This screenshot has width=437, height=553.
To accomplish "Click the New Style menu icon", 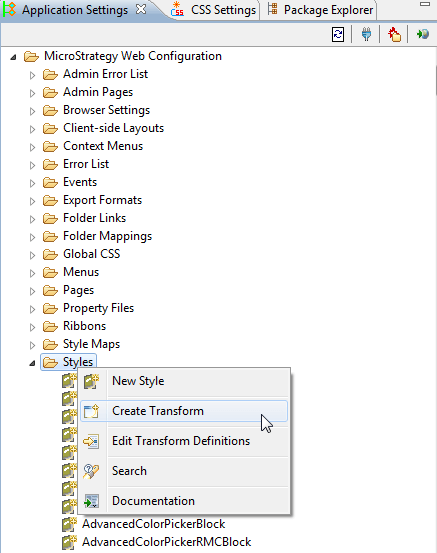I will tap(91, 381).
